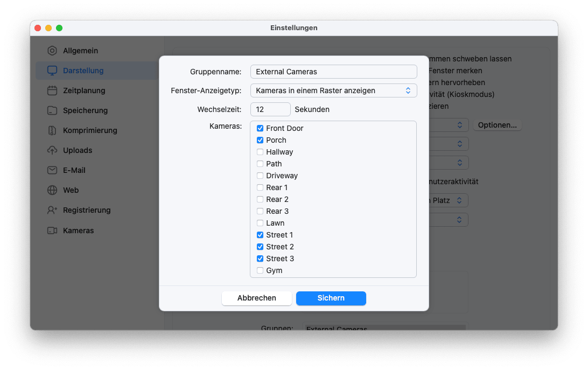Click inside the Wechselzeit field
This screenshot has width=588, height=370.
(x=270, y=109)
